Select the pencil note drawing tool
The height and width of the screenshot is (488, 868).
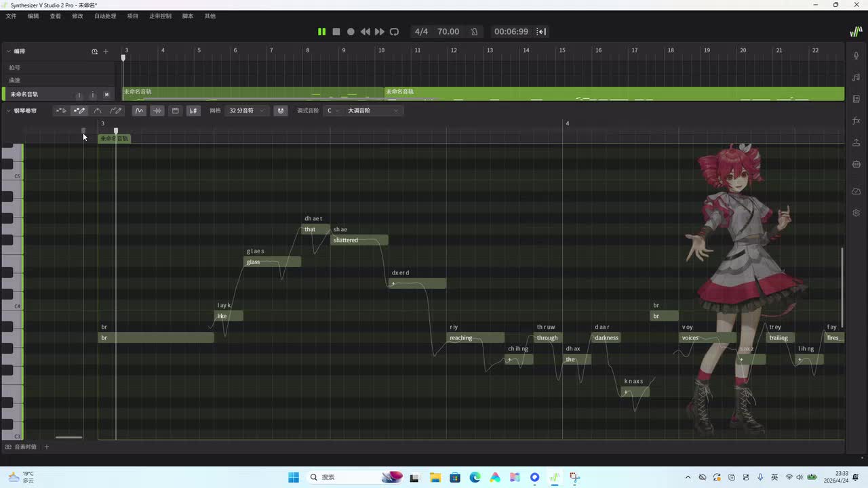pos(79,110)
